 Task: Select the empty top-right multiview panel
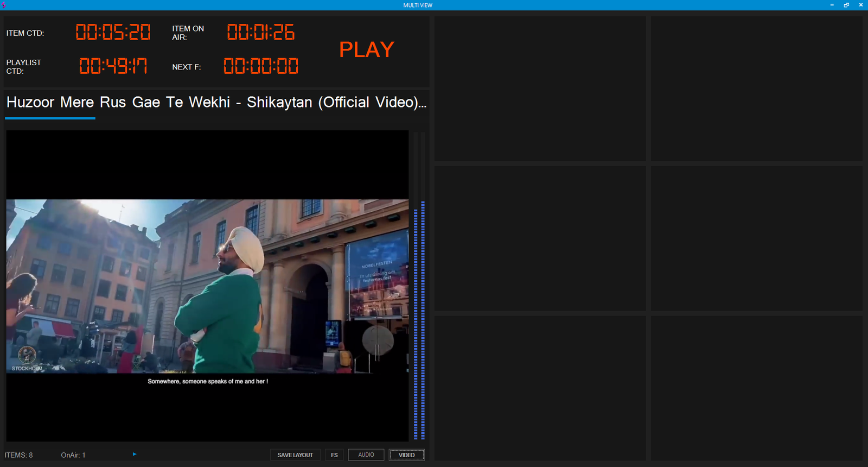(x=756, y=89)
